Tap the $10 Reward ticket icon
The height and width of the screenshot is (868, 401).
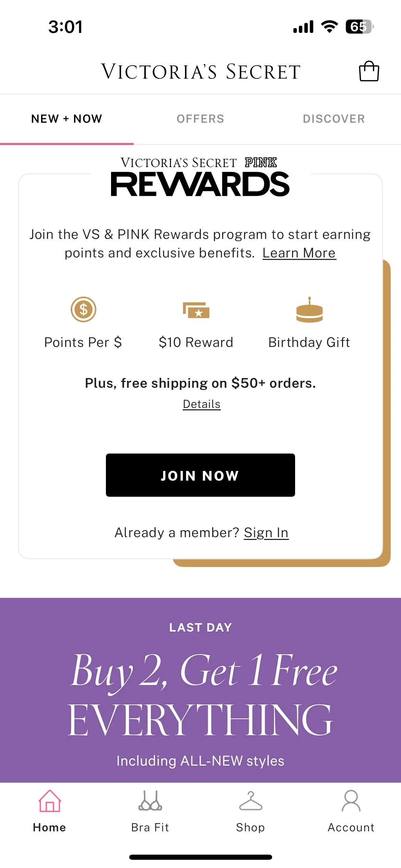[x=196, y=310]
